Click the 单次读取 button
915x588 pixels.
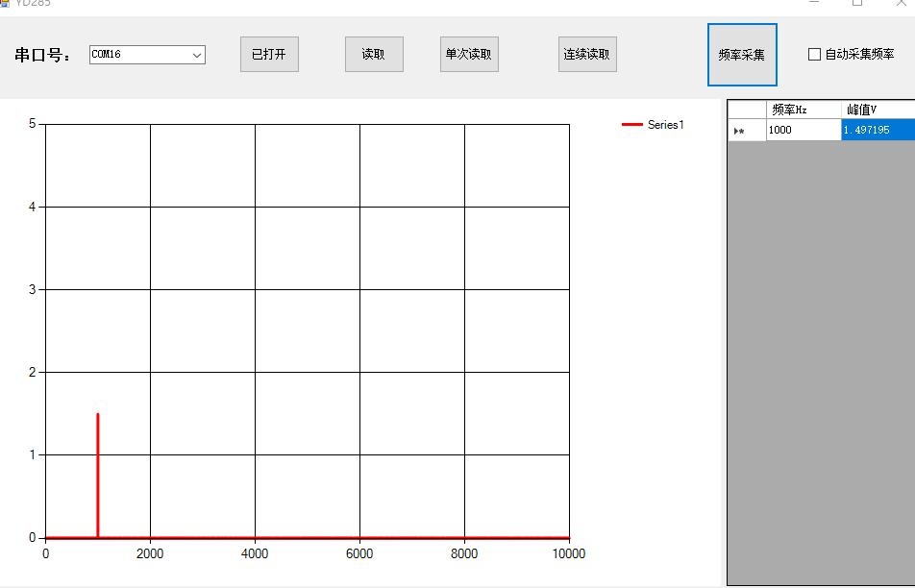tap(469, 54)
